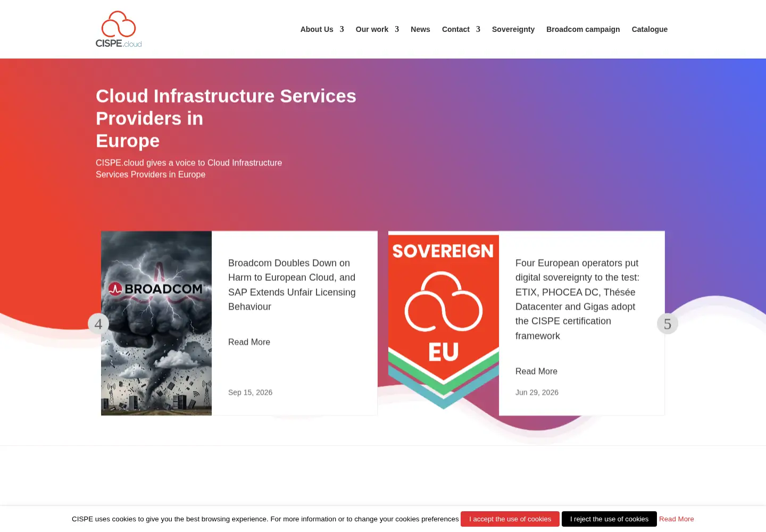Go to previous slide arrow

pos(98,323)
